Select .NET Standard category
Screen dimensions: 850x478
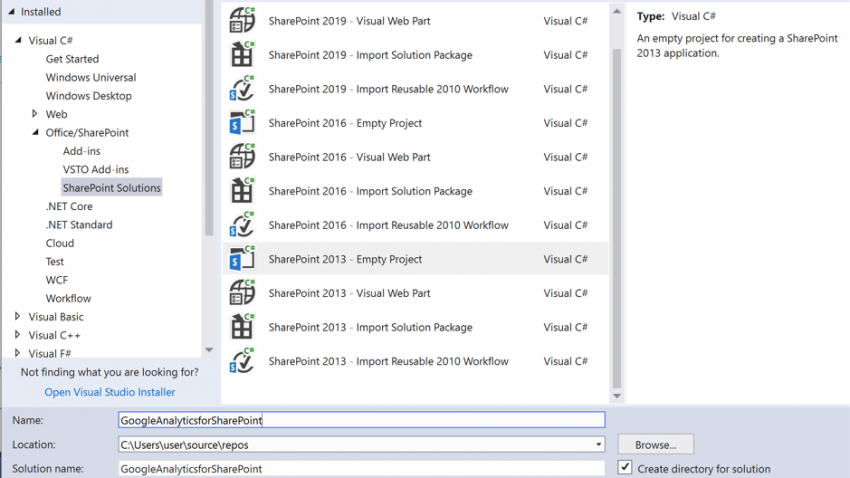[79, 225]
